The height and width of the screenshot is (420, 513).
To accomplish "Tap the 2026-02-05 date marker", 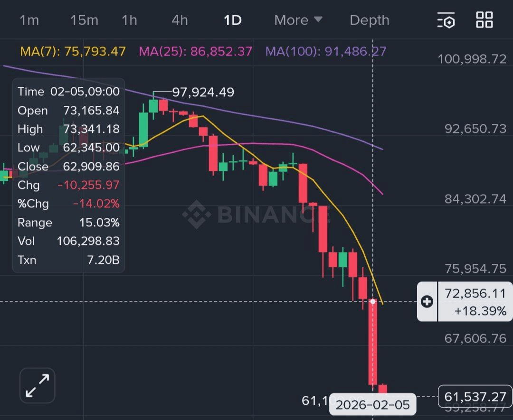I will coord(372,406).
